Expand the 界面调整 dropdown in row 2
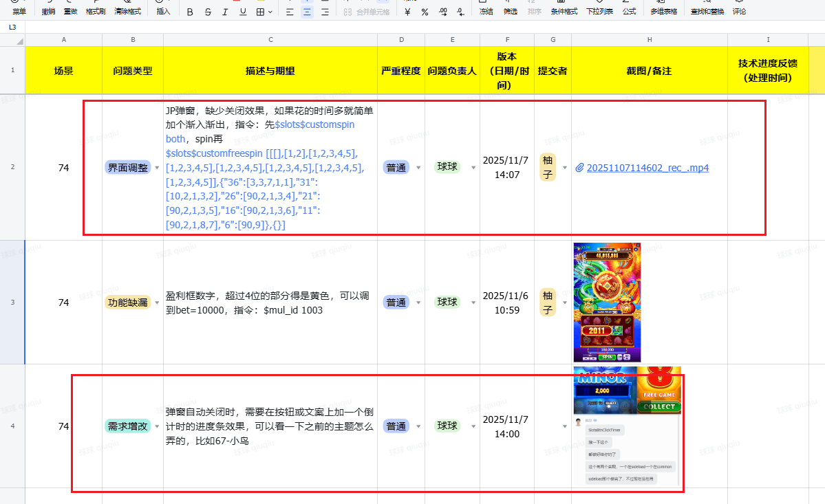The image size is (825, 504). click(x=156, y=167)
